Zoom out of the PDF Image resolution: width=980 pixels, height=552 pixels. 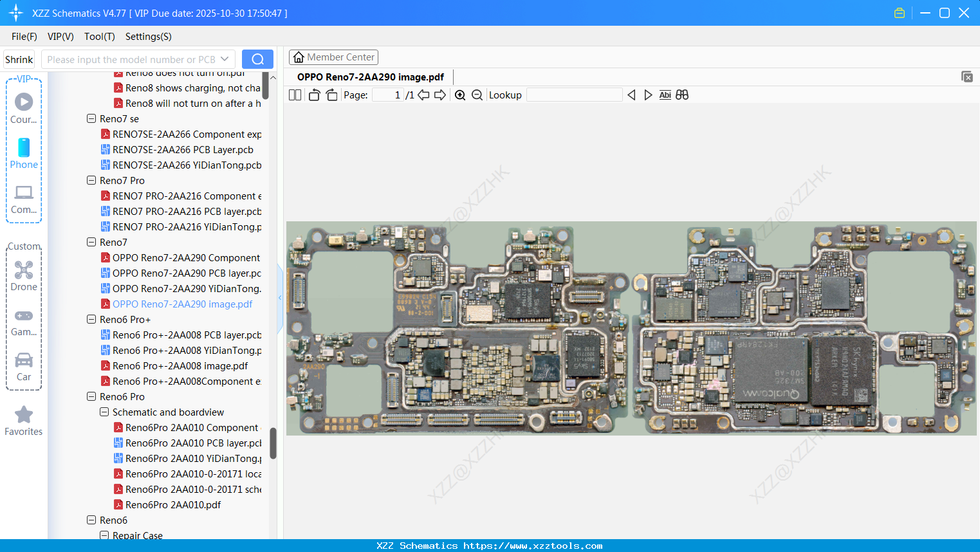[x=477, y=95]
